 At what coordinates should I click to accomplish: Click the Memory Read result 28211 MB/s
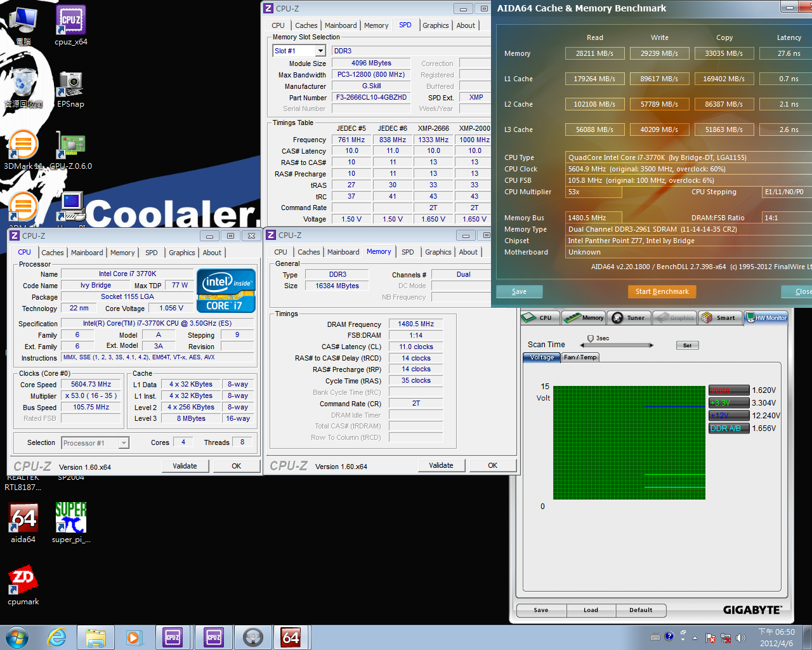594,53
